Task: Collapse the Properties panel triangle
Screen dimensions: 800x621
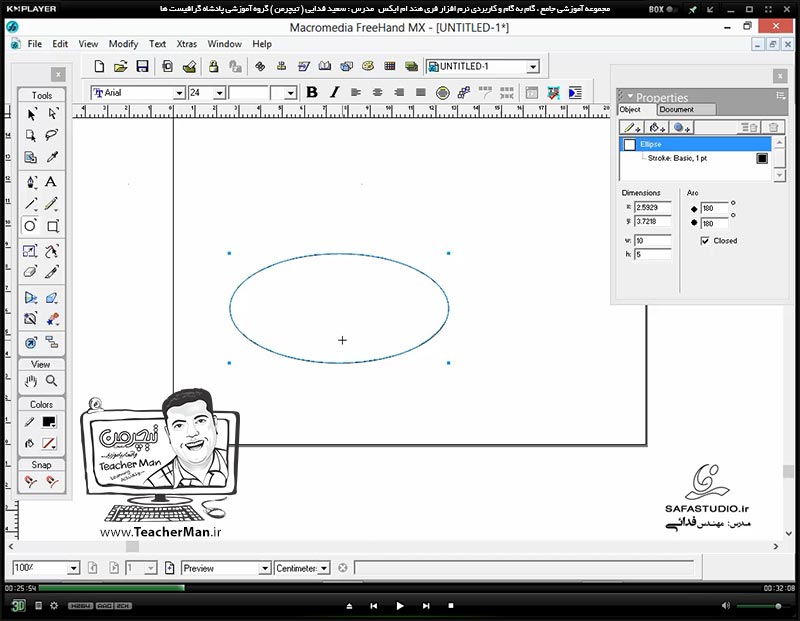Action: point(630,96)
